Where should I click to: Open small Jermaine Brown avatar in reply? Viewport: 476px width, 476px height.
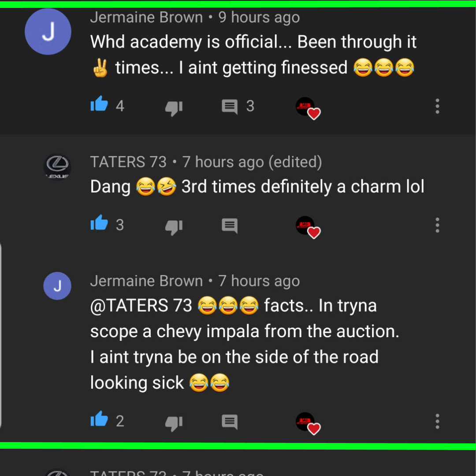click(x=57, y=286)
